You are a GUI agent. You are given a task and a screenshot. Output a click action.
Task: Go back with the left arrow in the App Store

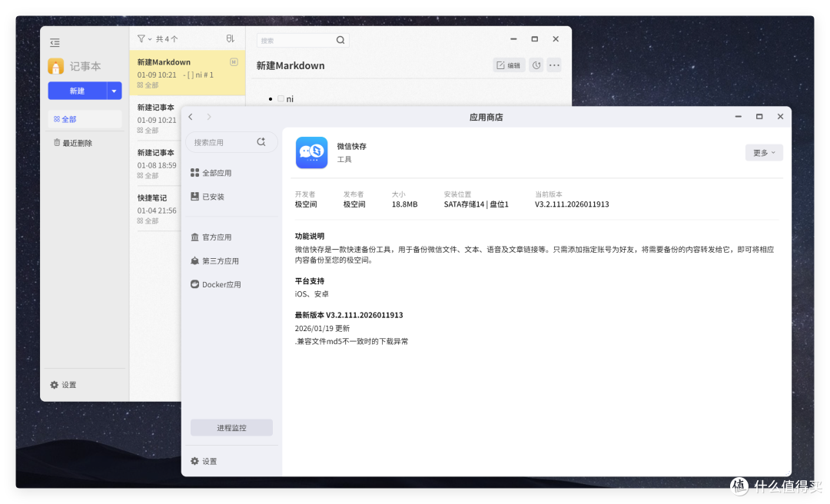pyautogui.click(x=191, y=117)
